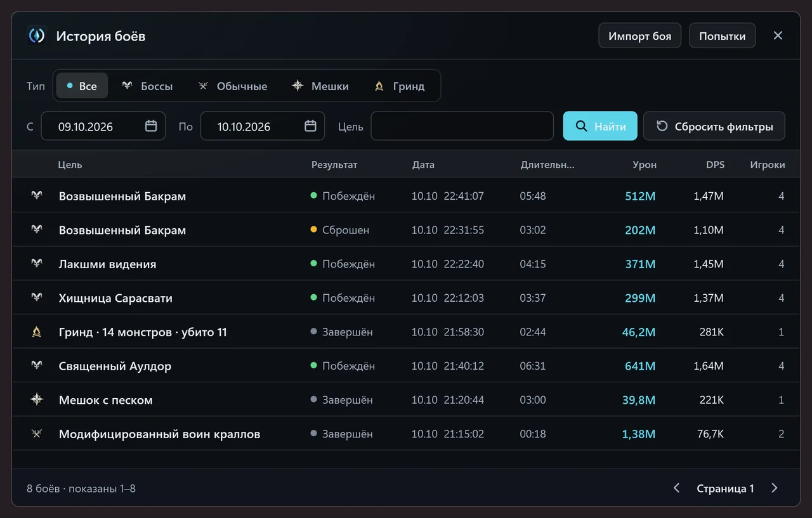The image size is (812, 518).
Task: Select Гринд · 14 монстров · убито 11
Action: click(x=406, y=332)
